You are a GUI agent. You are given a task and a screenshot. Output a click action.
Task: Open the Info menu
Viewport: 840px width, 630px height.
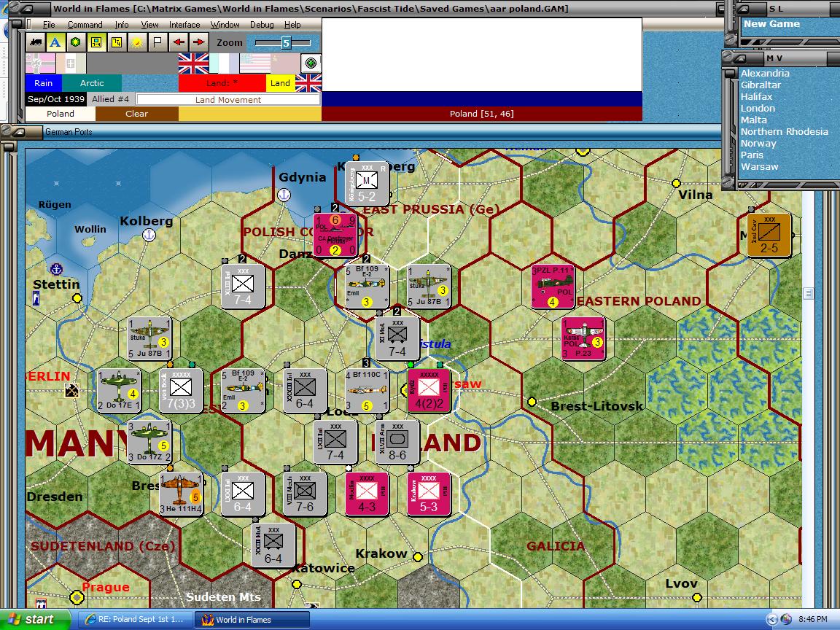tap(122, 25)
